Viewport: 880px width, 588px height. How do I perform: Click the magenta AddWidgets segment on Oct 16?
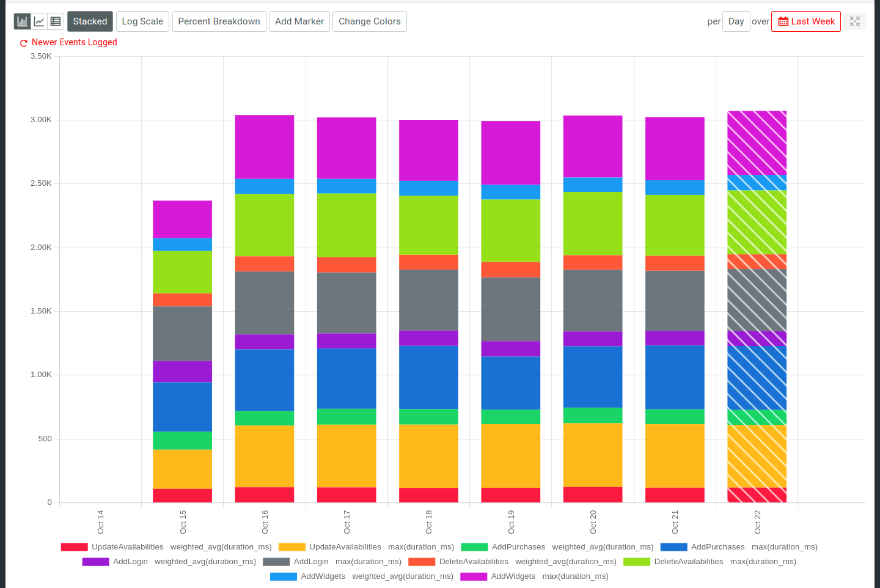click(264, 147)
